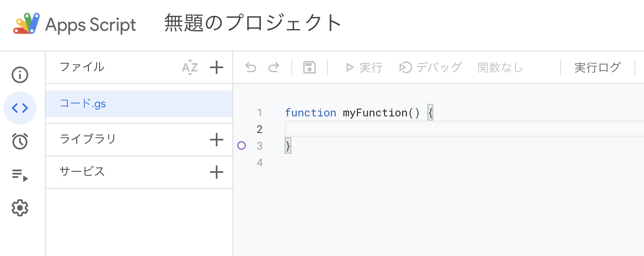The width and height of the screenshot is (644, 256).
Task: View the Executions list
Action: coord(20,175)
